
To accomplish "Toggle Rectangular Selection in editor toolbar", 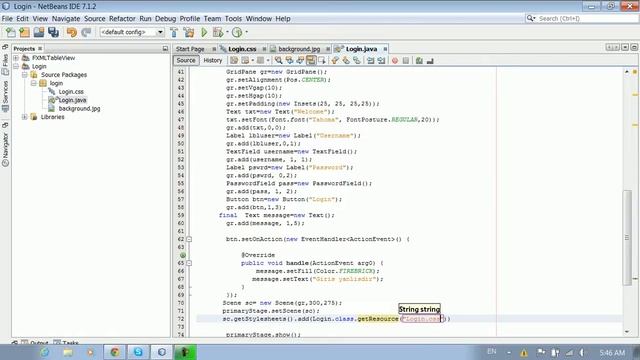I will coord(322,61).
